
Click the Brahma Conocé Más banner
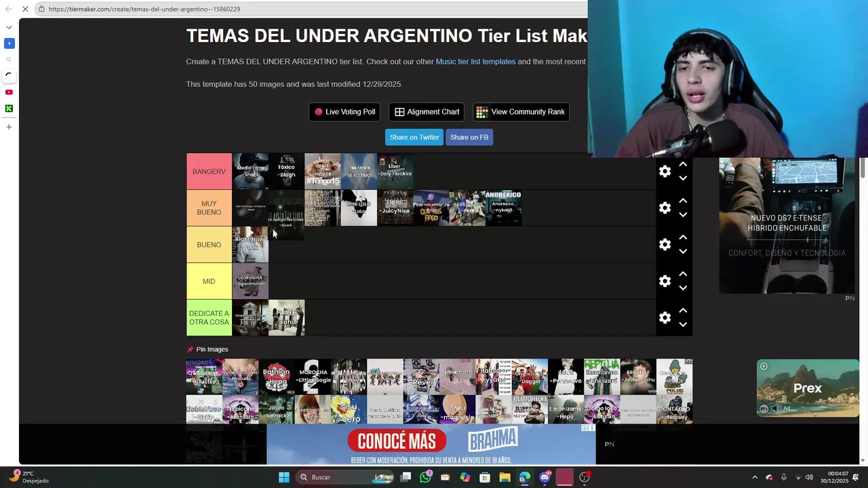[x=431, y=445]
